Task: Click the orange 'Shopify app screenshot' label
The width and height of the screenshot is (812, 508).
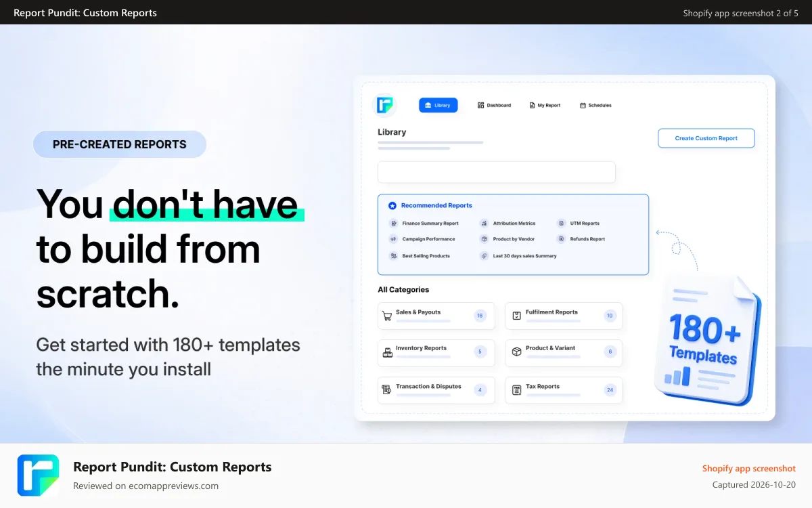Action: (x=749, y=469)
